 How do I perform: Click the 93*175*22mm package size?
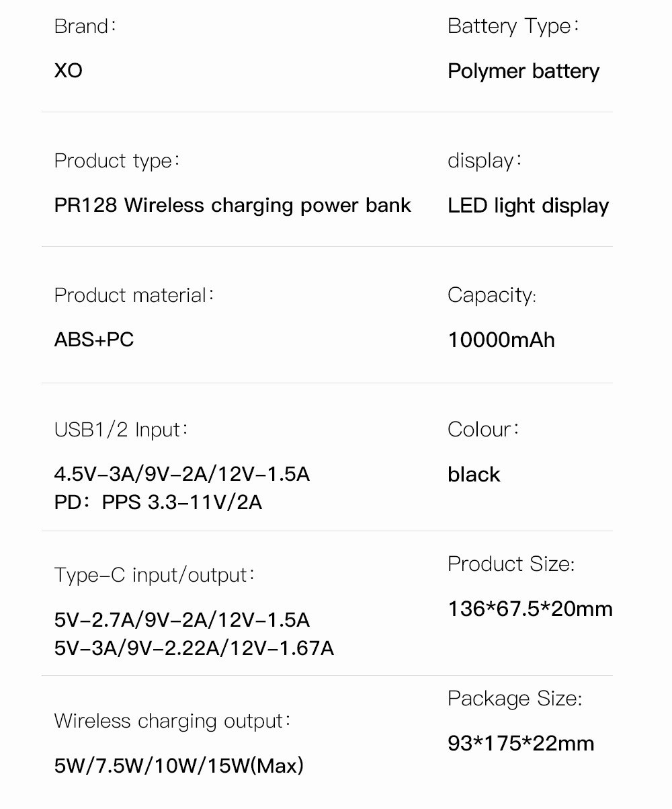pos(521,744)
